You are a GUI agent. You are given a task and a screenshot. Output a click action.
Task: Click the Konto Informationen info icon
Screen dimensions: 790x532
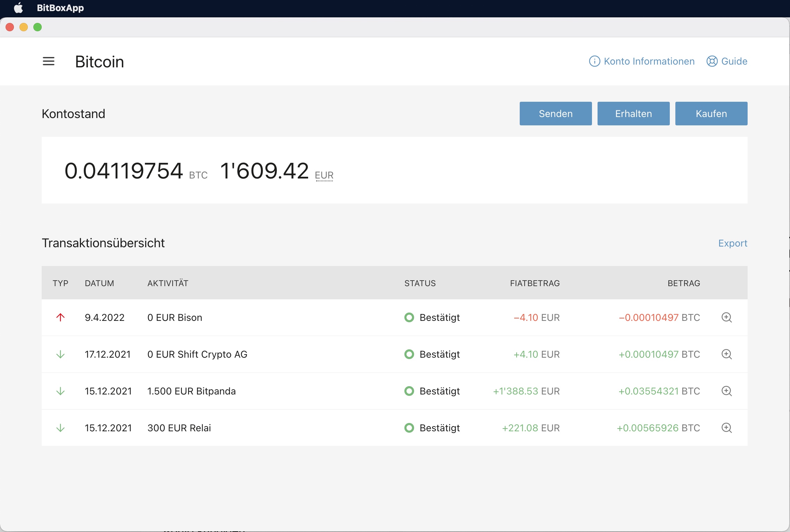(x=594, y=61)
